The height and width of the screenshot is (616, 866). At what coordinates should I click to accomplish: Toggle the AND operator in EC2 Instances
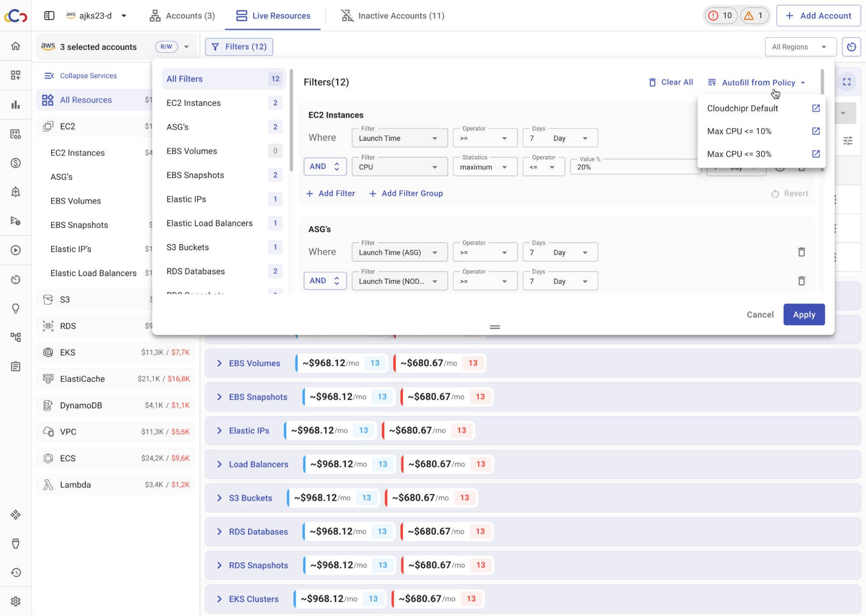[x=324, y=166]
